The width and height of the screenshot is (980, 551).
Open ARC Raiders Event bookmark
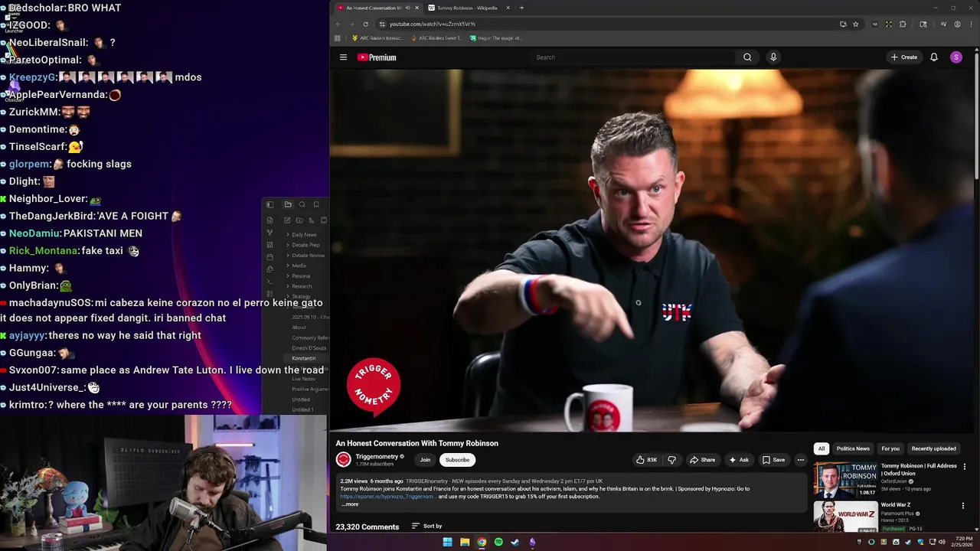pos(438,38)
